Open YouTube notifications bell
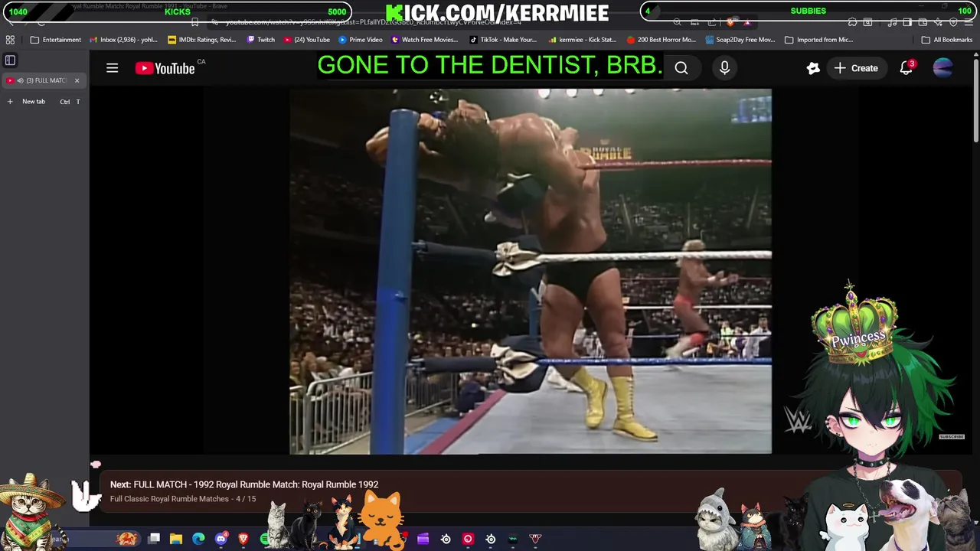980x551 pixels. click(x=906, y=68)
